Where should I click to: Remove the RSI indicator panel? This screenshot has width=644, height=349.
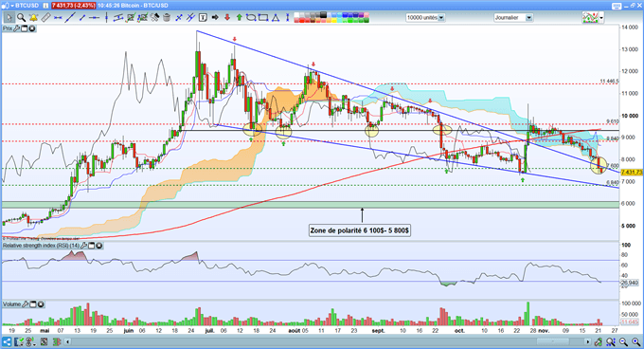99,246
